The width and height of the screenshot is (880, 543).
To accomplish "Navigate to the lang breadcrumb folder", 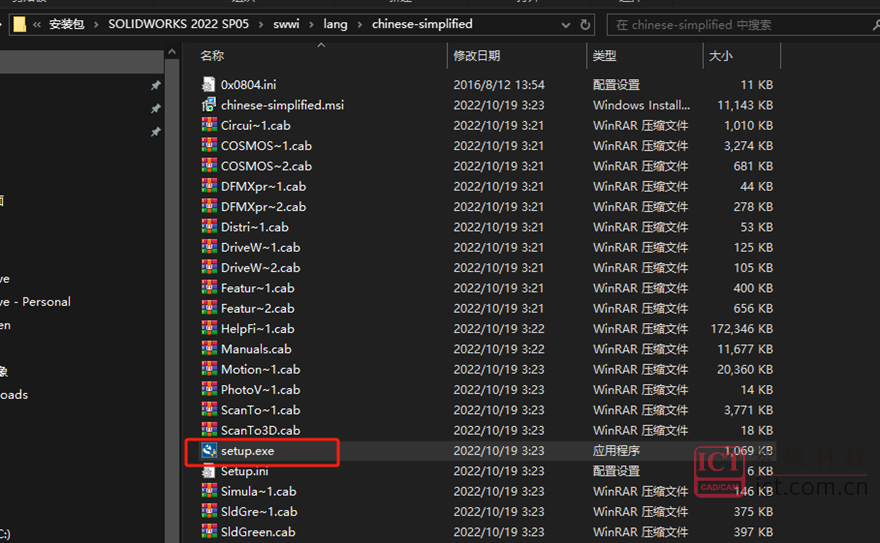I will click(335, 24).
